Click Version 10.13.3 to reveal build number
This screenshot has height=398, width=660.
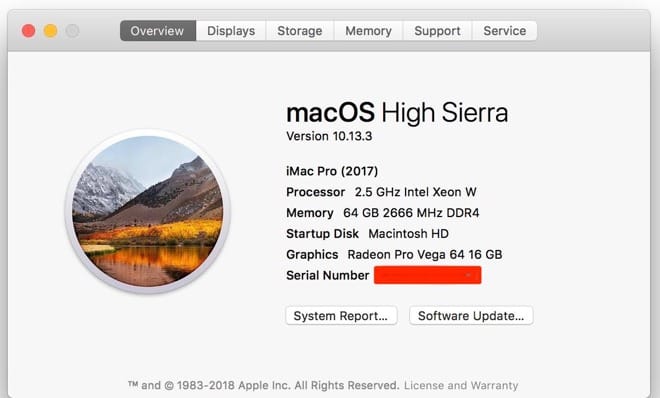[x=329, y=136]
